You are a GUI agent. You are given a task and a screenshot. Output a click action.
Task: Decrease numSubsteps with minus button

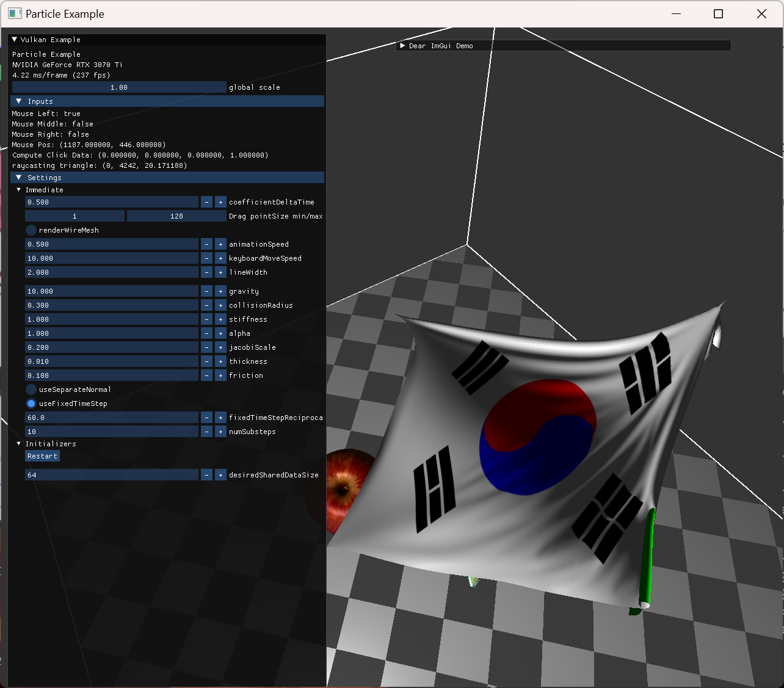206,432
